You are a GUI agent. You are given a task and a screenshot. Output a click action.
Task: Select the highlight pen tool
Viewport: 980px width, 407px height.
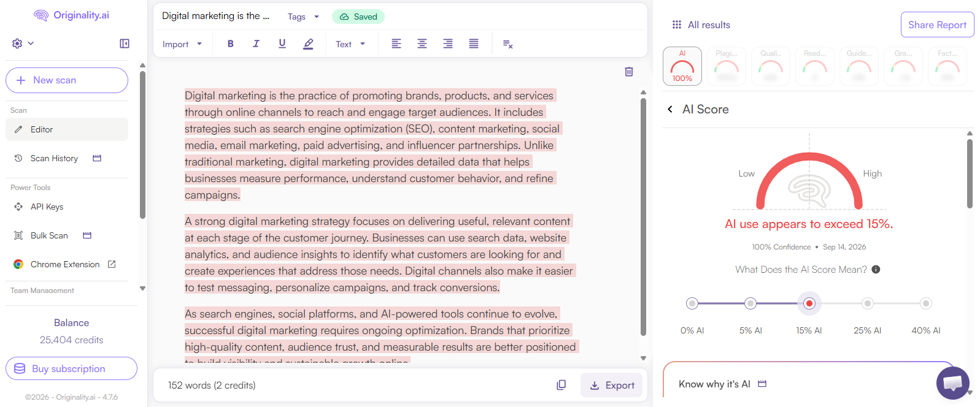tap(309, 44)
